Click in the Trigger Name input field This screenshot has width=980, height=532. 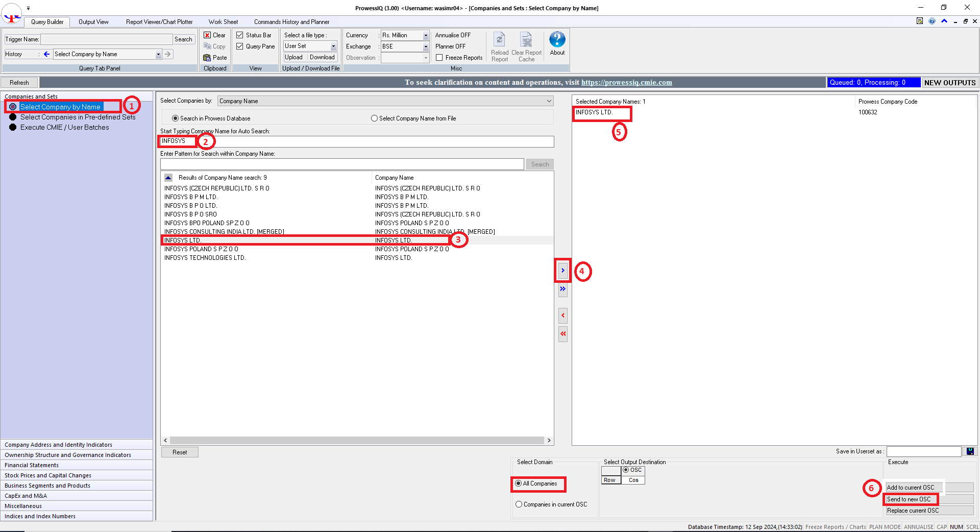(106, 39)
